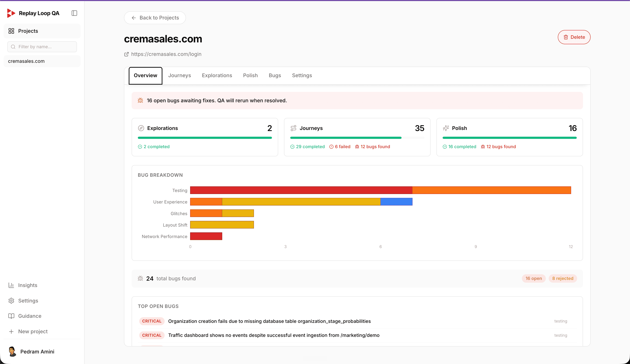630x364 pixels.
Task: Switch to the Bugs tab
Action: pos(275,75)
